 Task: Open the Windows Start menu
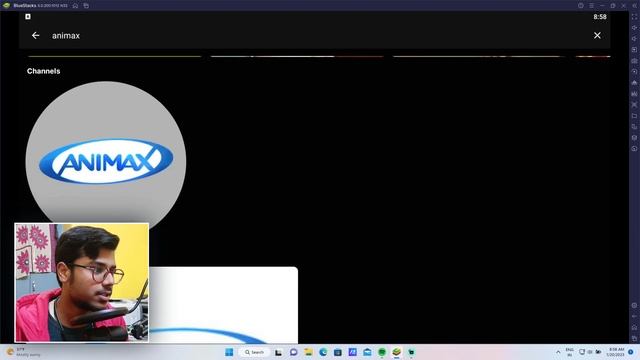click(x=229, y=352)
